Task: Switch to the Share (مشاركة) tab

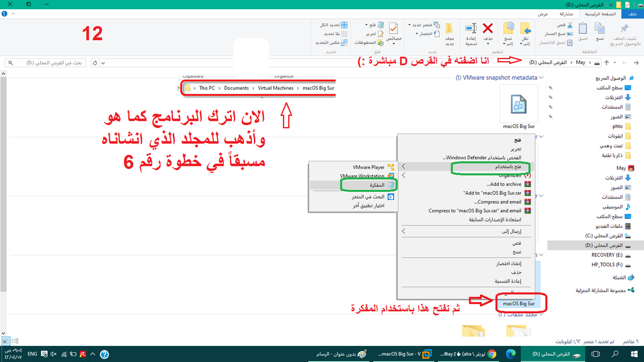Action: pyautogui.click(x=566, y=14)
